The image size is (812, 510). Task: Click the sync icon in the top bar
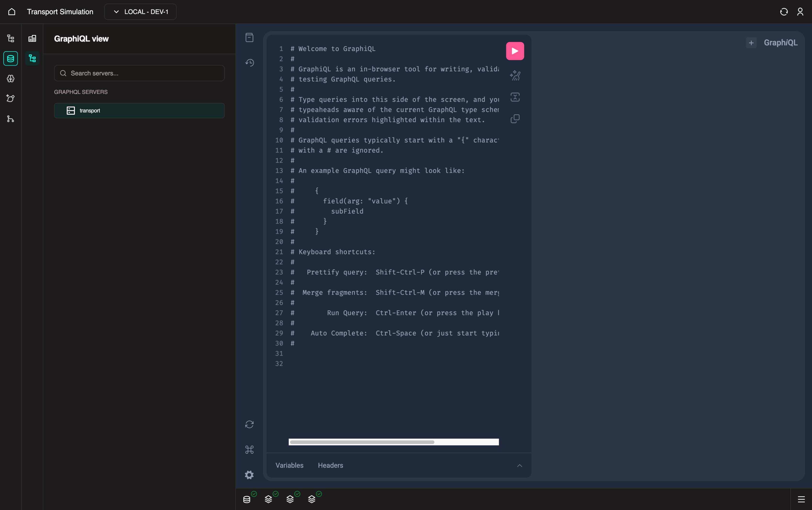pos(784,12)
